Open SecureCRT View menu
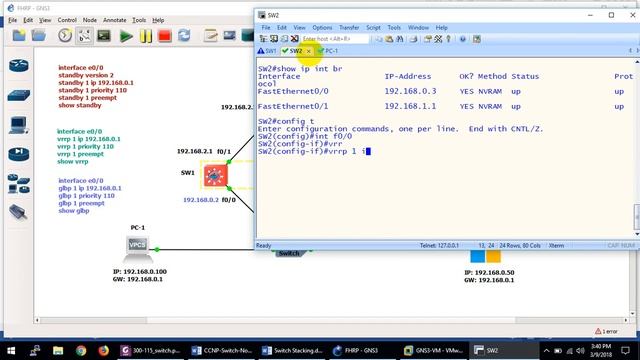 click(299, 28)
